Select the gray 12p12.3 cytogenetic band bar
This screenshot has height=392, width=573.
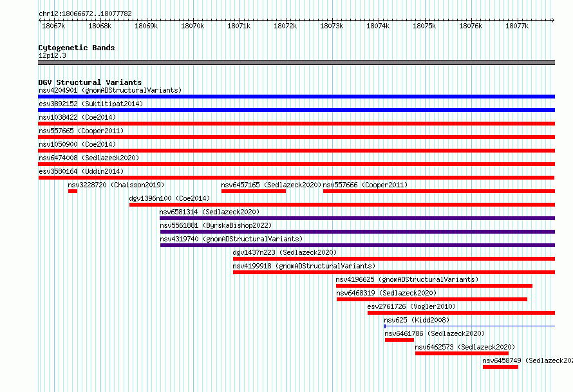(296, 62)
